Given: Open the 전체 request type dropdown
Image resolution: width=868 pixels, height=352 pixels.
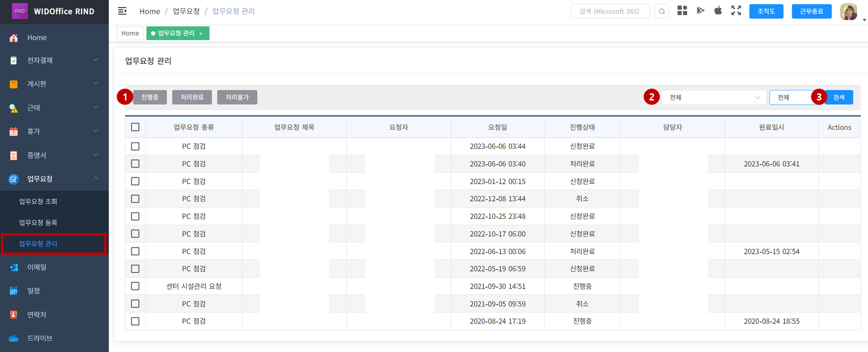Looking at the screenshot, I should 714,98.
